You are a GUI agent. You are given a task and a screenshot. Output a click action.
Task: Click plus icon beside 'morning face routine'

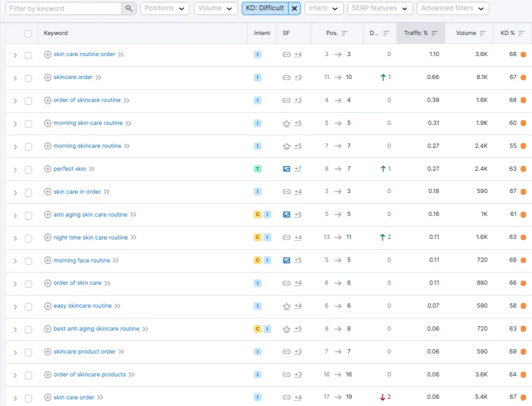coord(48,260)
